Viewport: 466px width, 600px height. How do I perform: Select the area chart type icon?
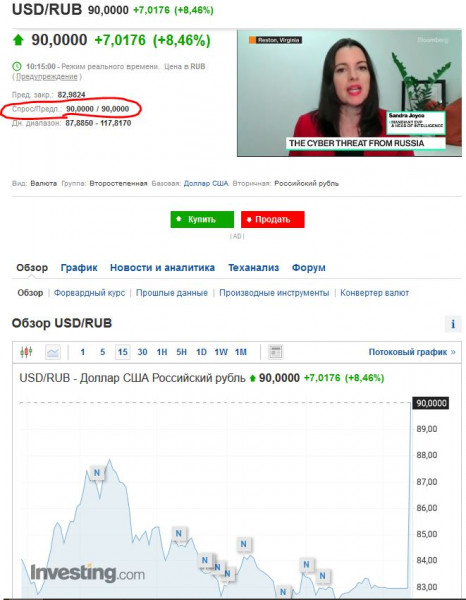53,352
